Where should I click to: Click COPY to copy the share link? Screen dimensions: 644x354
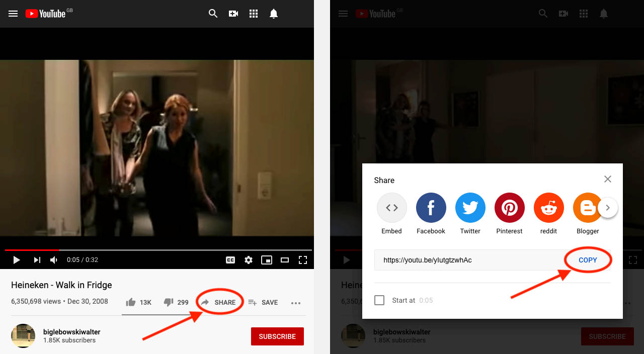pos(588,260)
